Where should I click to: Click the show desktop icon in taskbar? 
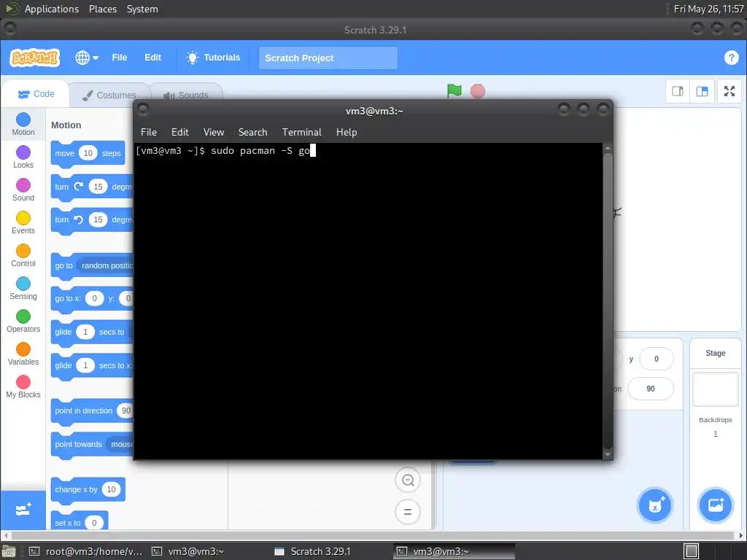9,551
